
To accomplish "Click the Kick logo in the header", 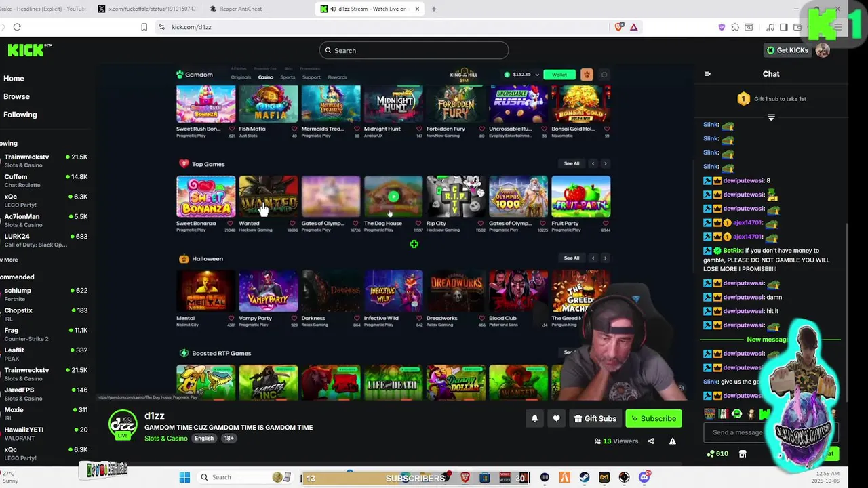I will pyautogui.click(x=29, y=50).
